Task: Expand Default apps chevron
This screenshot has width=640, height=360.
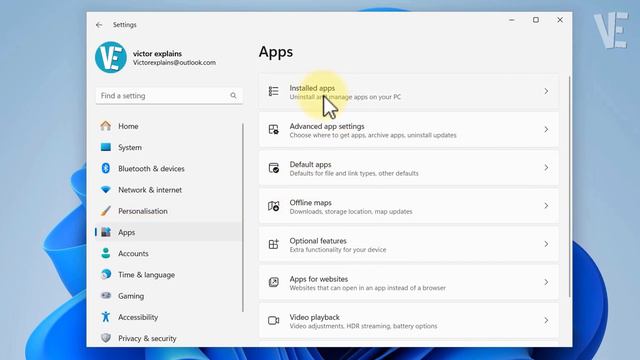Action: [546, 168]
